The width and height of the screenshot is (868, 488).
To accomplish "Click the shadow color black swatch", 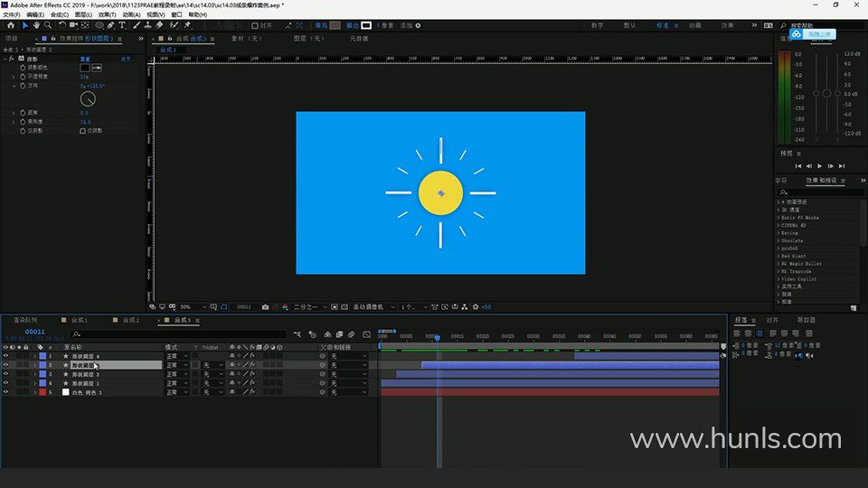I will click(x=85, y=68).
